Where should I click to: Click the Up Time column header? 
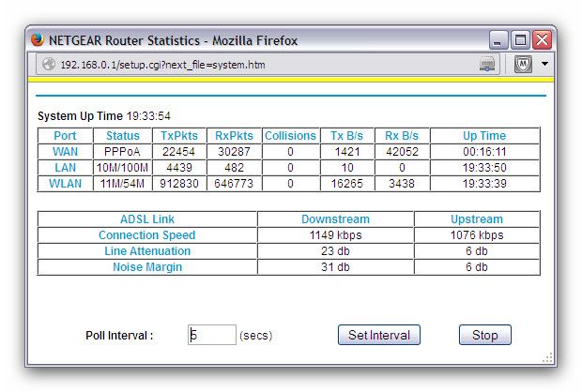[x=484, y=136]
